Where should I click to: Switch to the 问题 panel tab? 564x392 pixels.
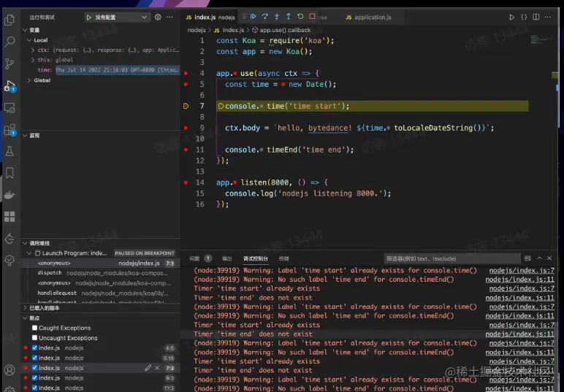tap(194, 258)
